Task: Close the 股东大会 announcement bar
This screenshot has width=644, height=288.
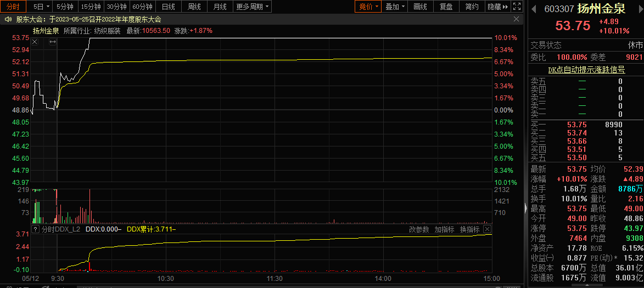Action: (x=516, y=19)
